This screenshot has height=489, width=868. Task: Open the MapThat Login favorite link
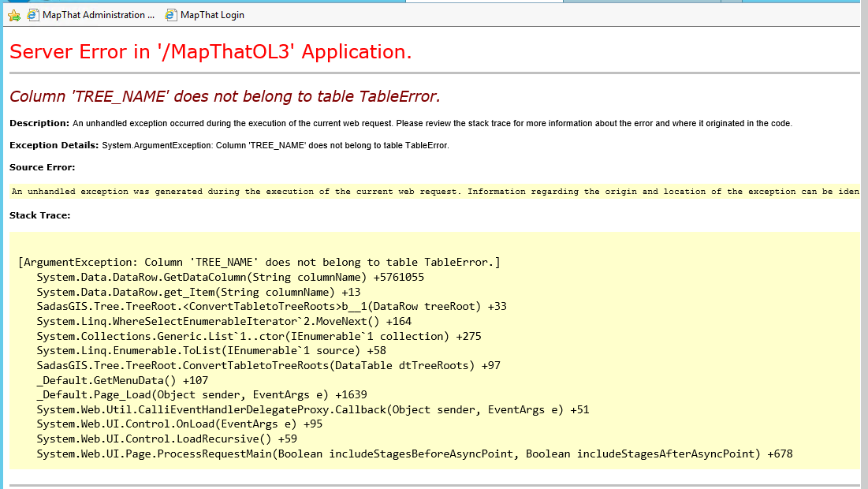point(212,15)
